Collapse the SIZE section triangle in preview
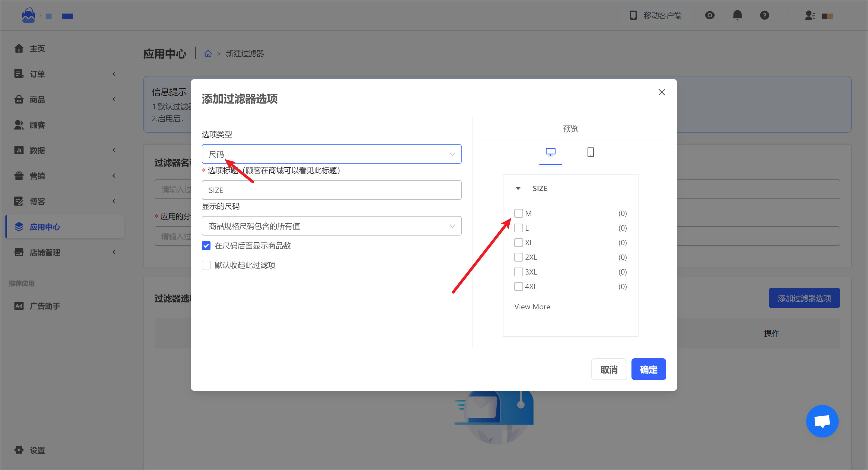The height and width of the screenshot is (470, 868). (518, 188)
